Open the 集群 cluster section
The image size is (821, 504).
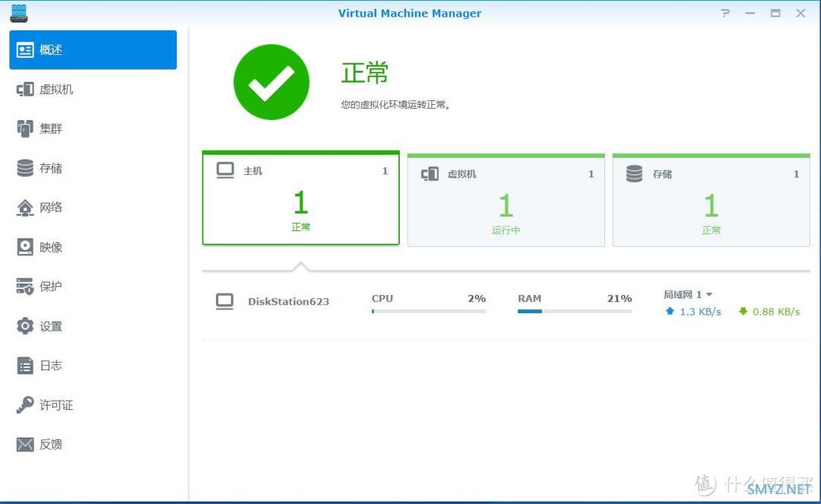[x=93, y=128]
